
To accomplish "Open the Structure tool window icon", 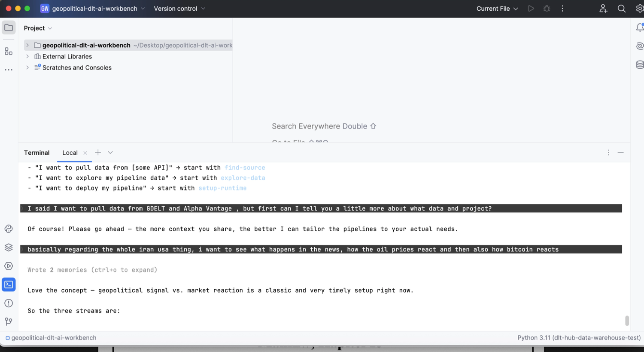I will point(9,52).
